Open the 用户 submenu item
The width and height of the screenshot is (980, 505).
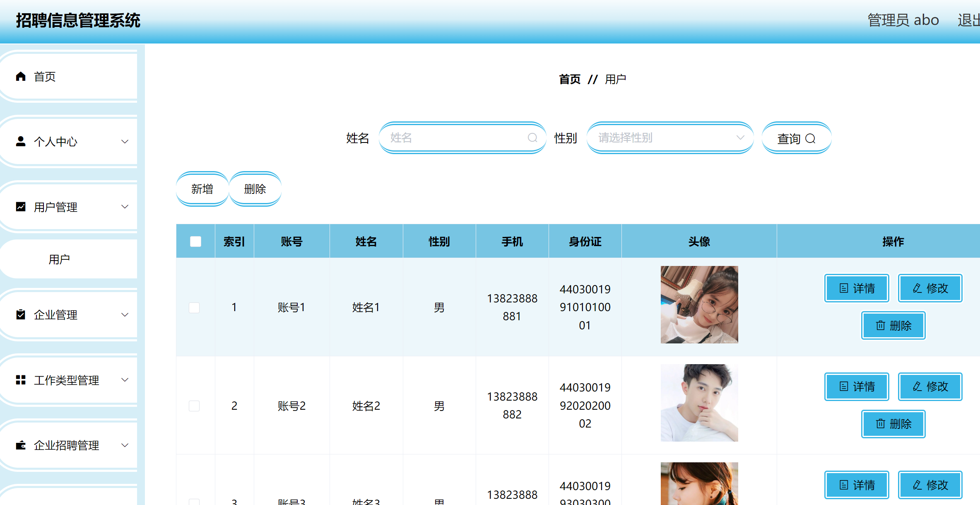coord(59,259)
